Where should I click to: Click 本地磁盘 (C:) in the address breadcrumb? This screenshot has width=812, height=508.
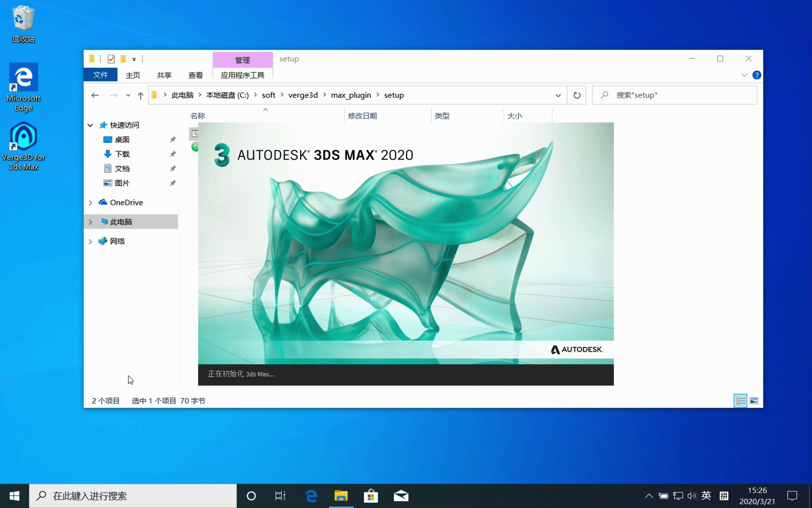pyautogui.click(x=227, y=95)
